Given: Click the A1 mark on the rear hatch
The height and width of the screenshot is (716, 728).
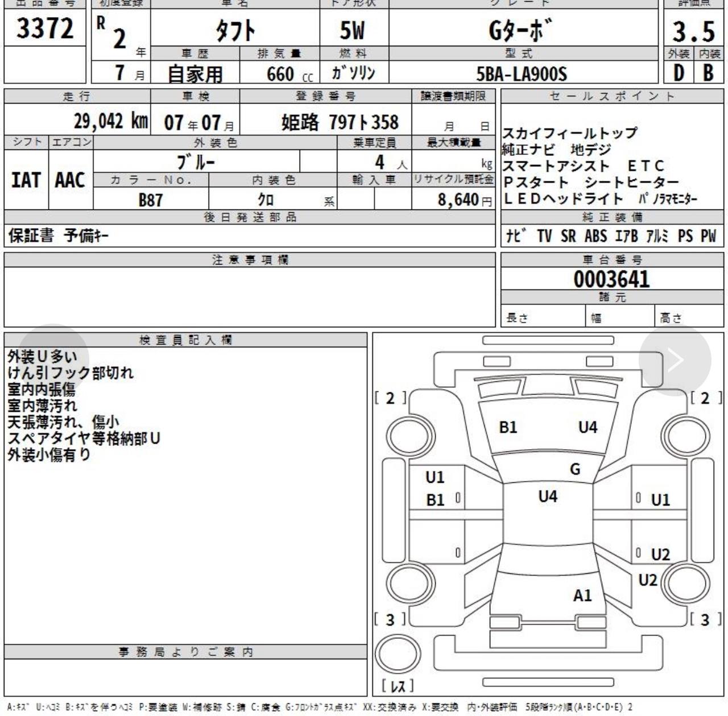Looking at the screenshot, I should [x=582, y=595].
